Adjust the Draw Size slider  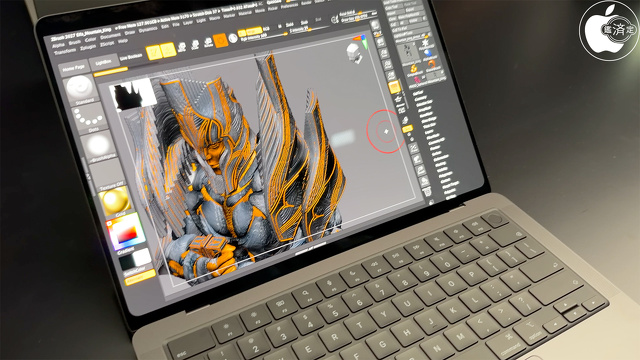[x=359, y=19]
